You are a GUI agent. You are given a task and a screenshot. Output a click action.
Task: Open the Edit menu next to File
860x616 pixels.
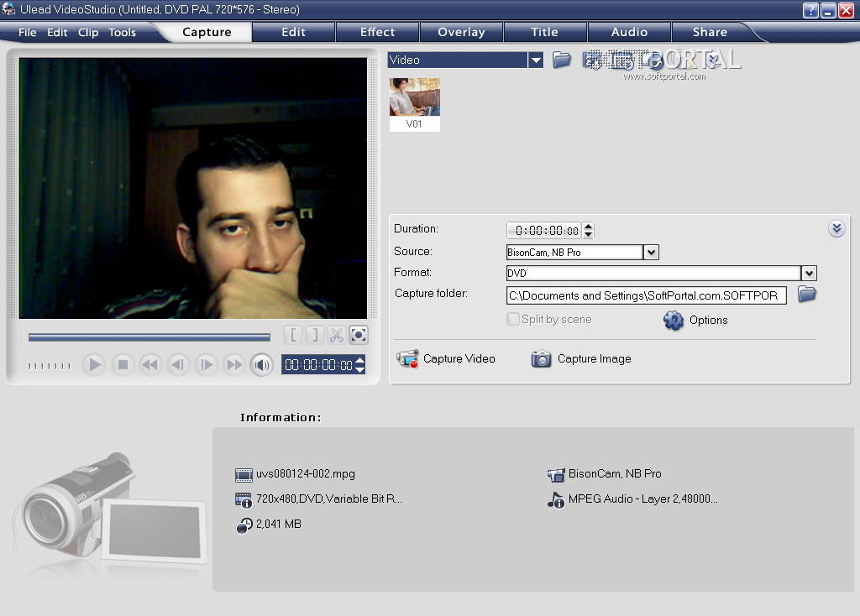pos(57,33)
